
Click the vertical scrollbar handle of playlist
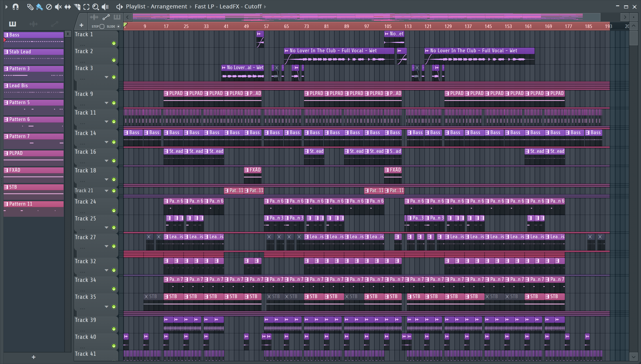(633, 38)
